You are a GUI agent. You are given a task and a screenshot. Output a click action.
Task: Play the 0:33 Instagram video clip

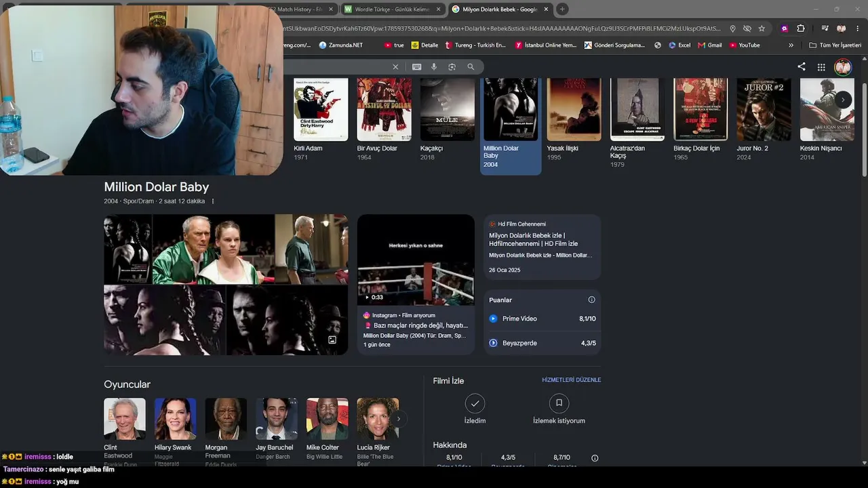tap(416, 260)
